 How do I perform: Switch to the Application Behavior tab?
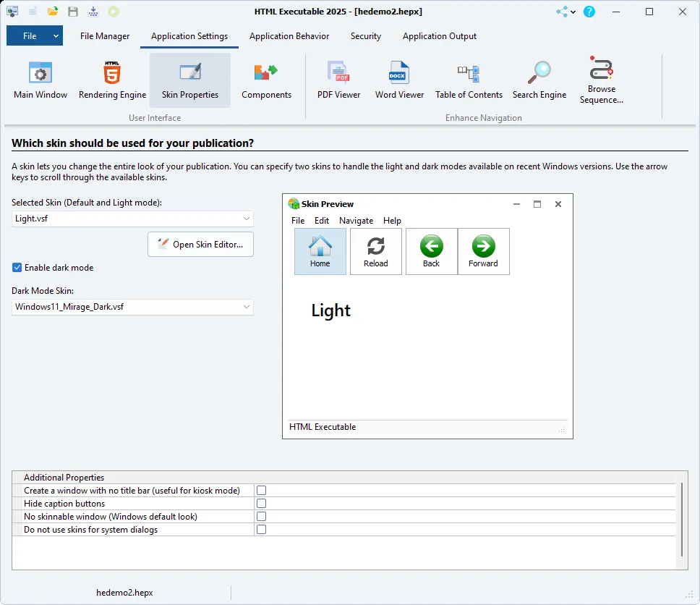click(x=289, y=36)
